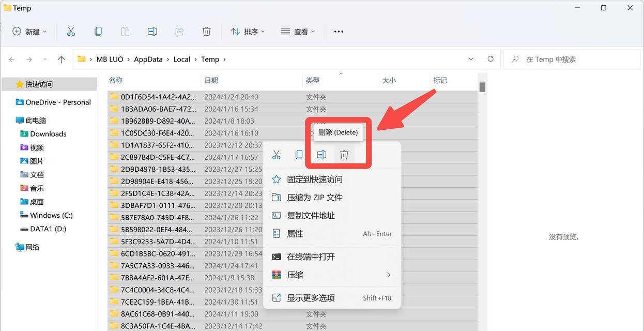644x331 pixels.
Task: Expand the 压缩 submenu
Action: tap(332, 275)
